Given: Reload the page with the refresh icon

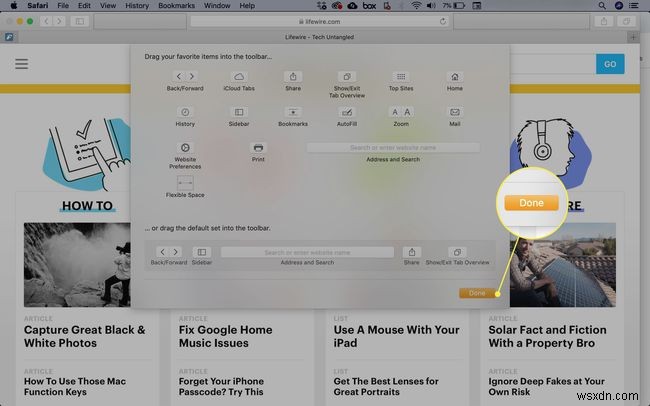Looking at the screenshot, I should tap(443, 21).
